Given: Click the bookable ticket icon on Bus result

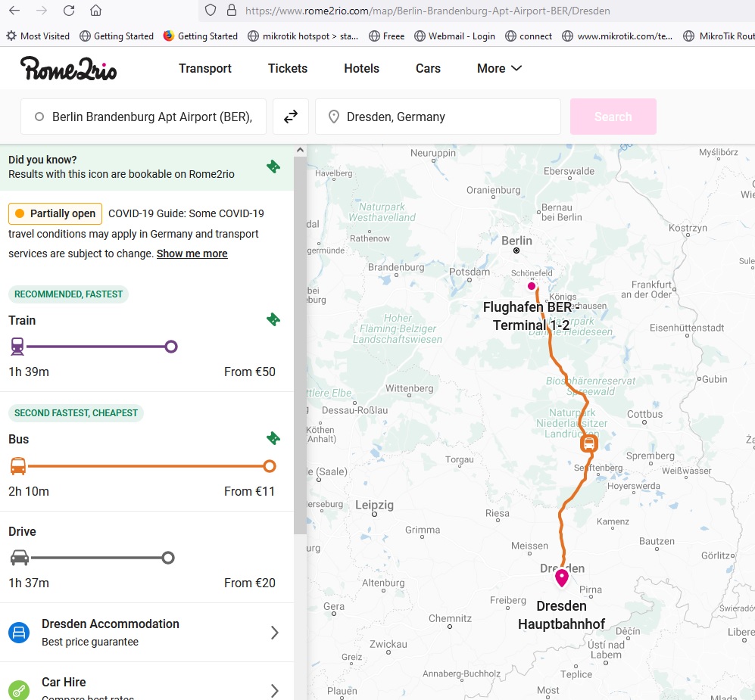Looking at the screenshot, I should tap(273, 438).
